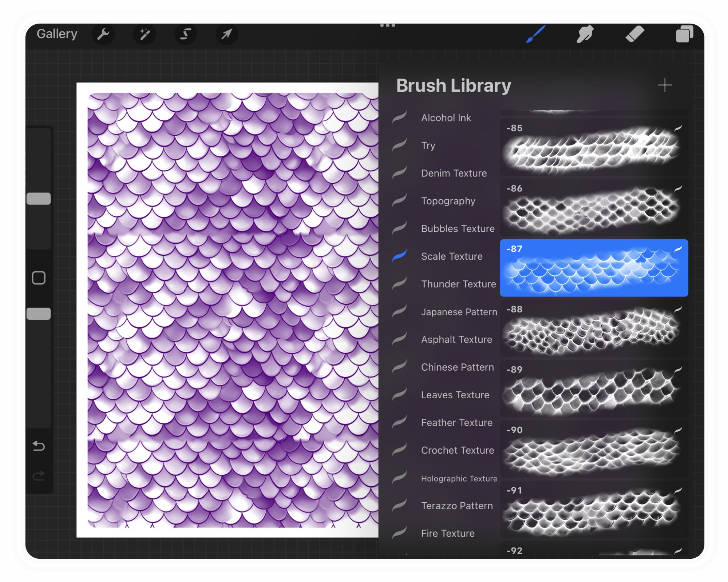This screenshot has height=582, width=728.
Task: Choose brush -91 preview
Action: (x=594, y=510)
